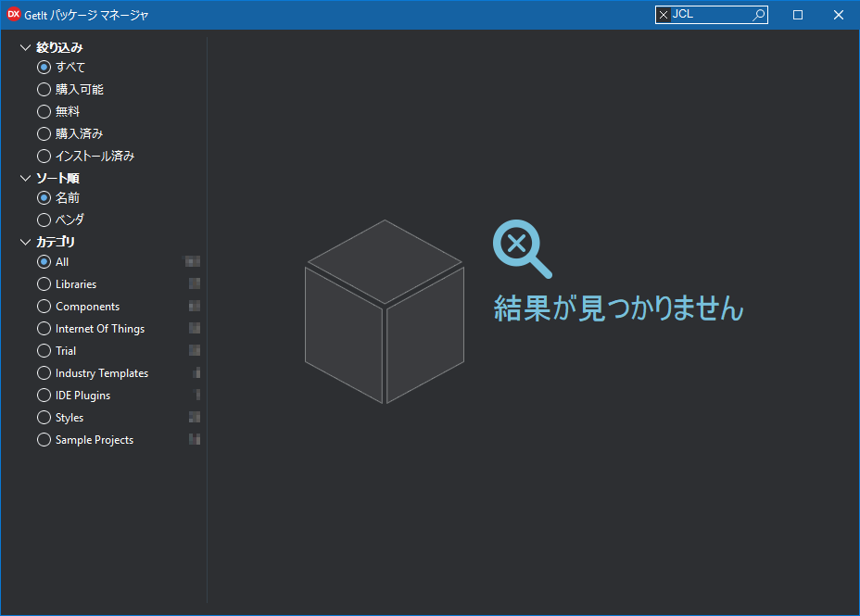This screenshot has width=860, height=616.
Task: Click the magnifier icon in the search box
Action: click(x=759, y=14)
